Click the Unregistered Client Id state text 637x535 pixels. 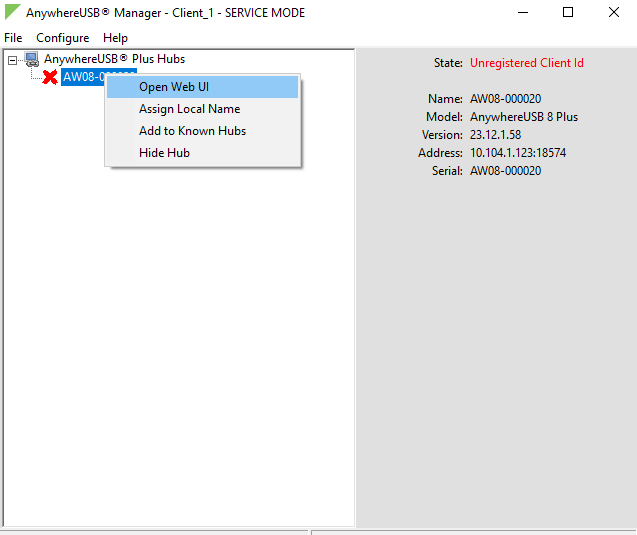pyautogui.click(x=526, y=63)
